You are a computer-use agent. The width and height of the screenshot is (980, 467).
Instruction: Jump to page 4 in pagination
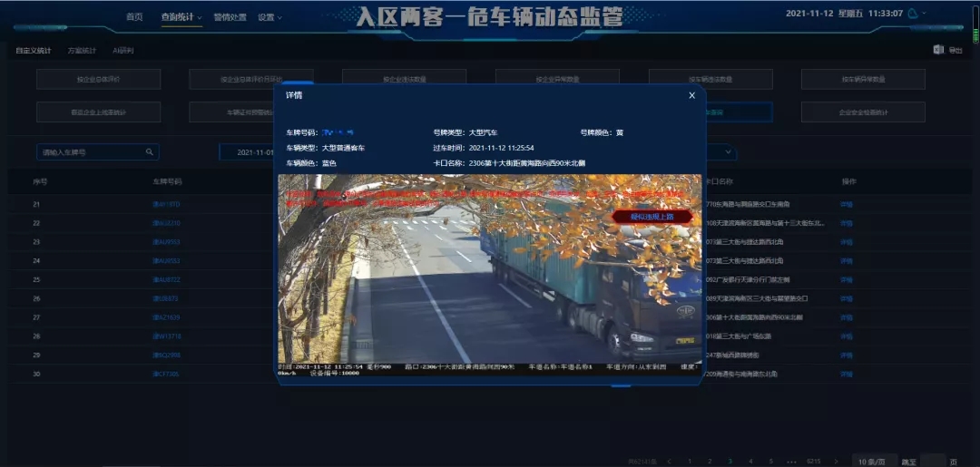click(x=750, y=462)
